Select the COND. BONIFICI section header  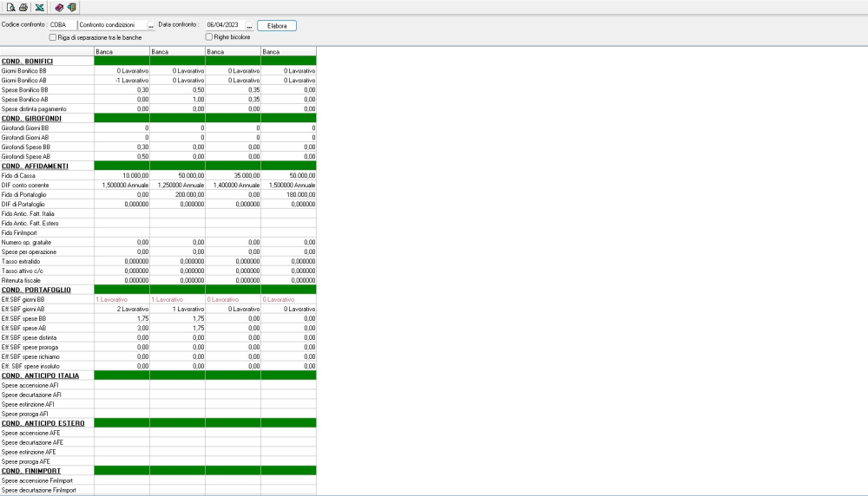28,61
